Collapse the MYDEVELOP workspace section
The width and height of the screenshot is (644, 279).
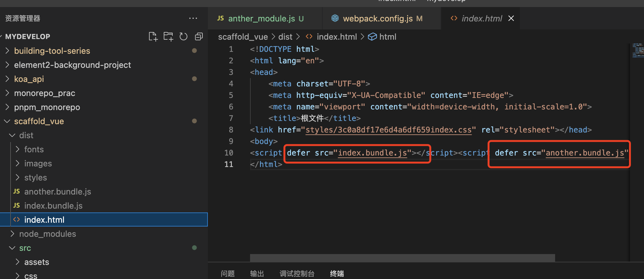[27, 36]
